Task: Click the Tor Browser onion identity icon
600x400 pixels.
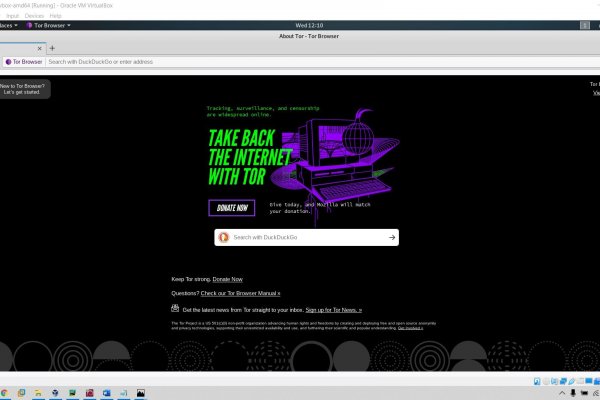Action: [x=8, y=62]
